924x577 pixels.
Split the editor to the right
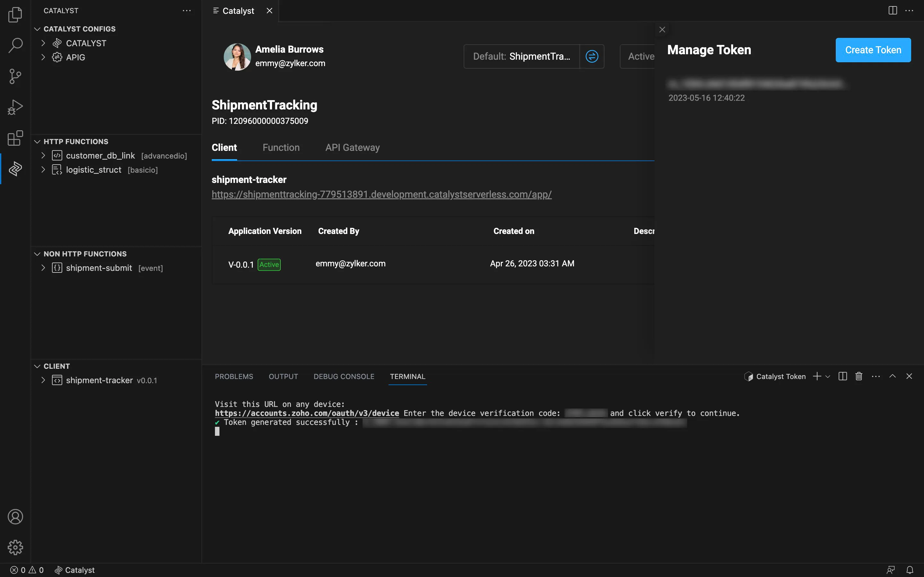point(893,10)
